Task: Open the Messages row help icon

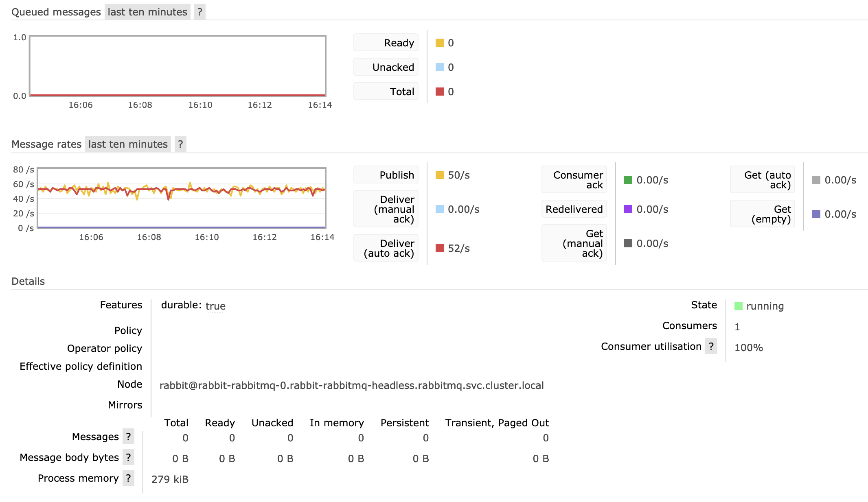Action: (x=129, y=437)
